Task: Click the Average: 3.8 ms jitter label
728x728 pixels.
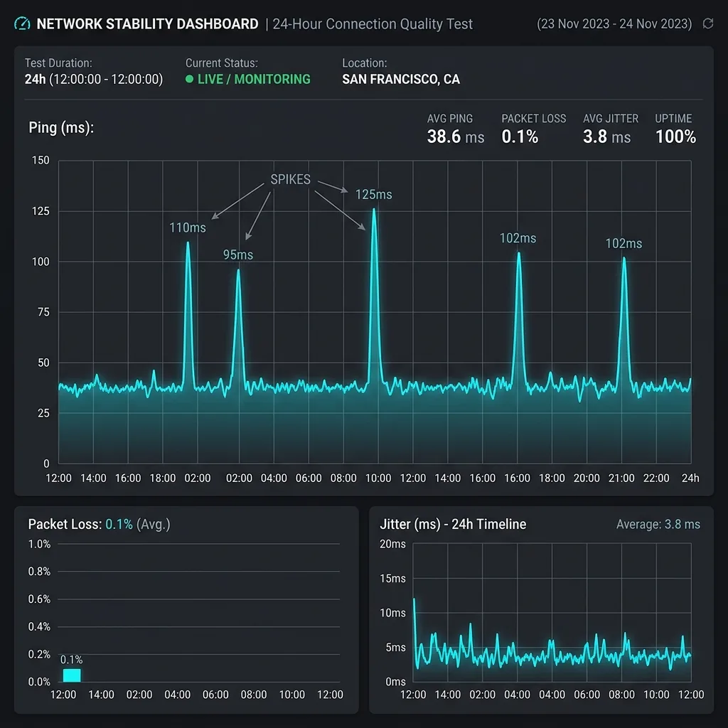Action: tap(658, 524)
